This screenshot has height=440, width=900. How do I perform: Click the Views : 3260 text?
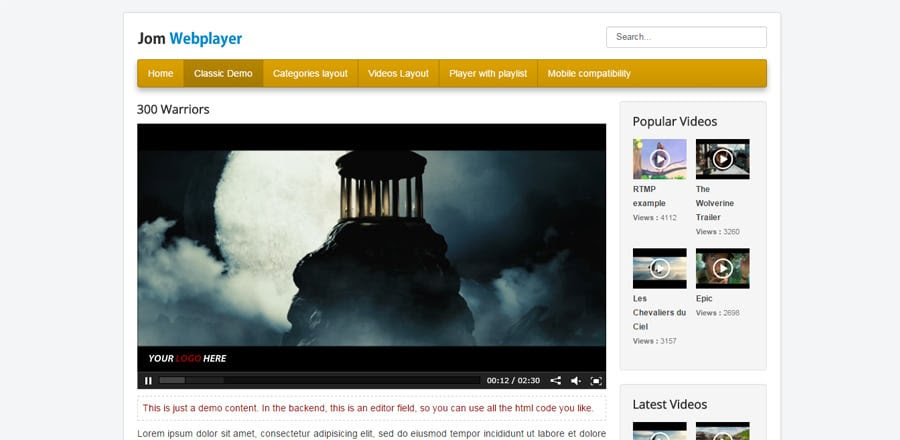tap(717, 232)
